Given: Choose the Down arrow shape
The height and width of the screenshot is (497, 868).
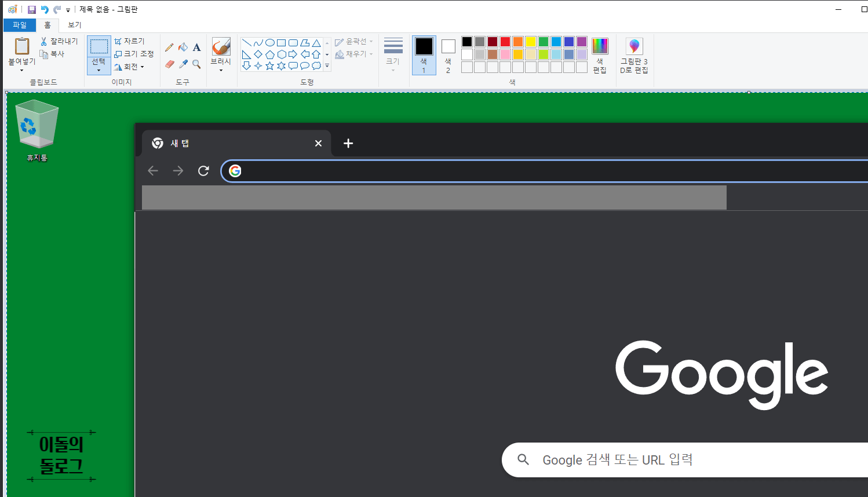Looking at the screenshot, I should click(x=247, y=66).
